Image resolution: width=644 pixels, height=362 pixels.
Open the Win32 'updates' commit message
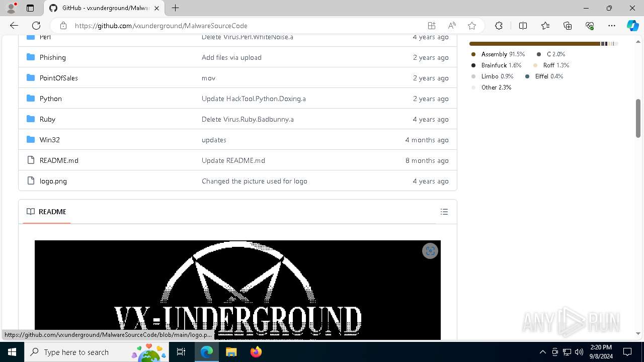point(214,140)
